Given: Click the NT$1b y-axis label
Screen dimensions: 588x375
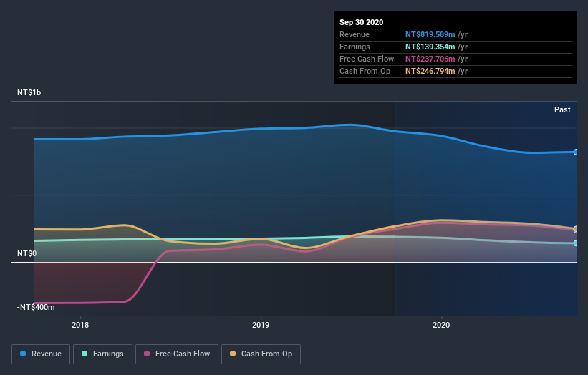Looking at the screenshot, I should [29, 92].
